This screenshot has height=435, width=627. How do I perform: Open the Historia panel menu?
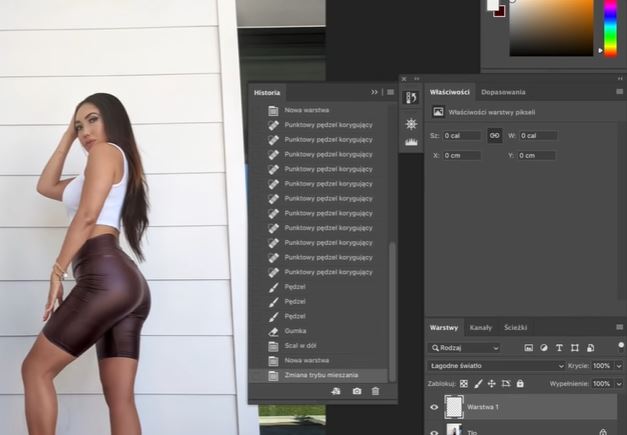tap(390, 92)
